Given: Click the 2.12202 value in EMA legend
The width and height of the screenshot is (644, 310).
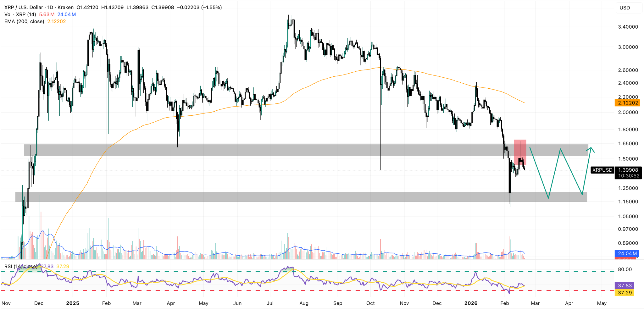Looking at the screenshot, I should (57, 21).
